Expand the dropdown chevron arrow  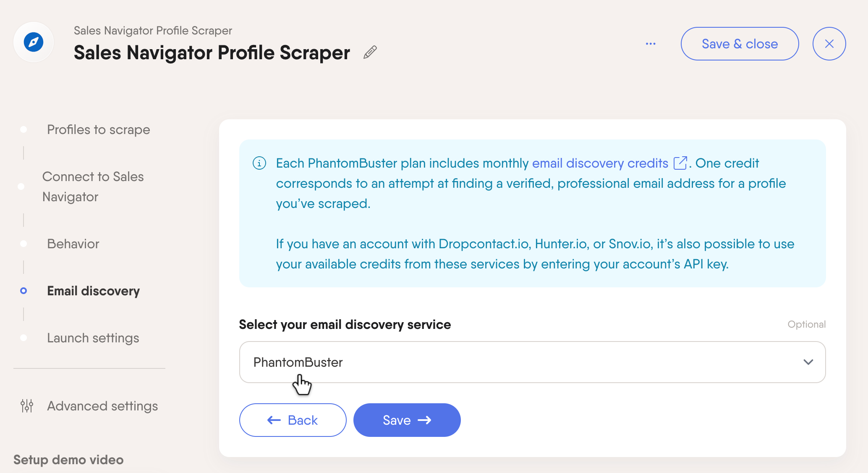[x=808, y=362]
